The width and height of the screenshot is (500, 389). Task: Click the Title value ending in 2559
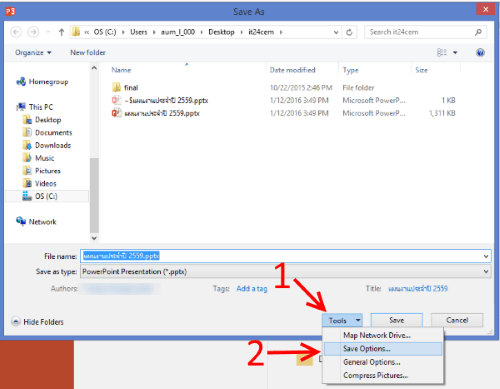coord(418,289)
